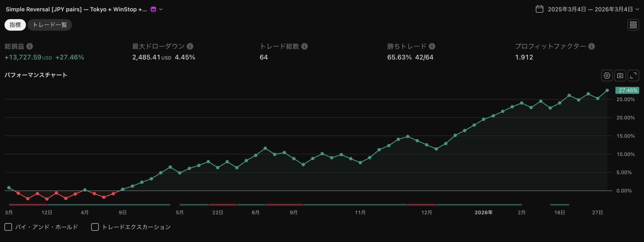Show info for プロフィットファクター metric
The height and width of the screenshot is (242, 644).
[591, 46]
